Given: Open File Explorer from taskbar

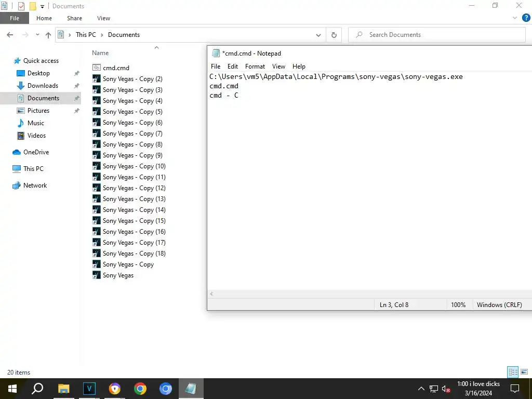Looking at the screenshot, I should tap(63, 389).
